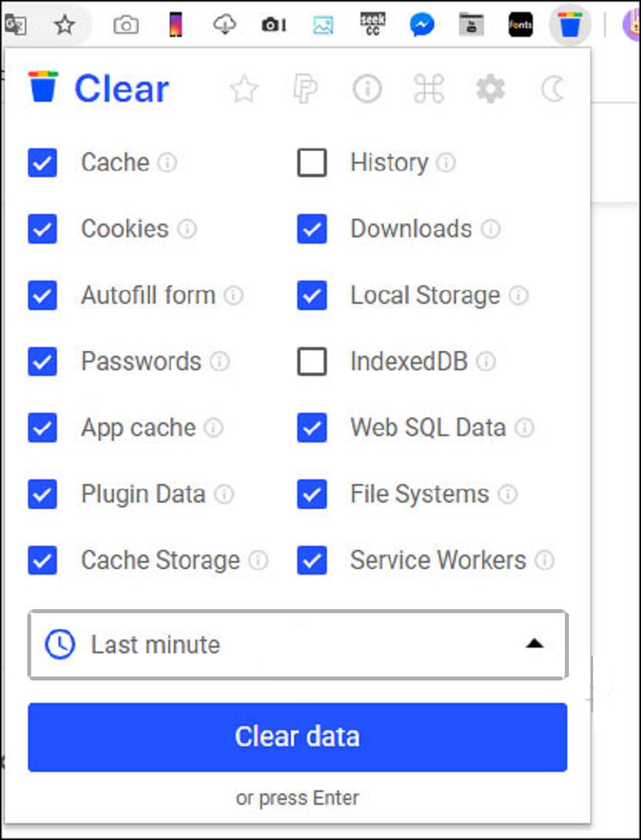Open settings gear icon in Clear popup
Viewport: 641px width, 840px height.
[x=490, y=88]
